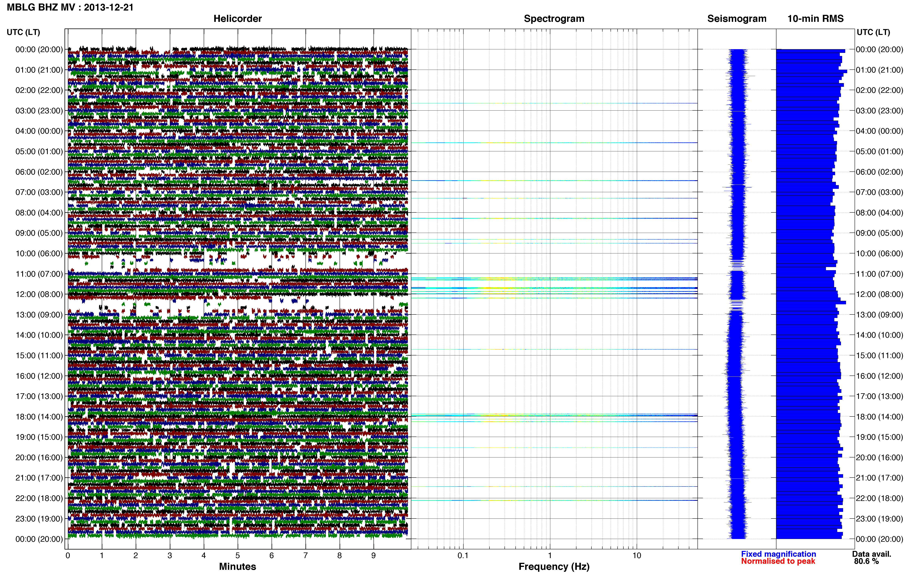Click the "UTC (LT)" label above the left time axis

tap(23, 32)
